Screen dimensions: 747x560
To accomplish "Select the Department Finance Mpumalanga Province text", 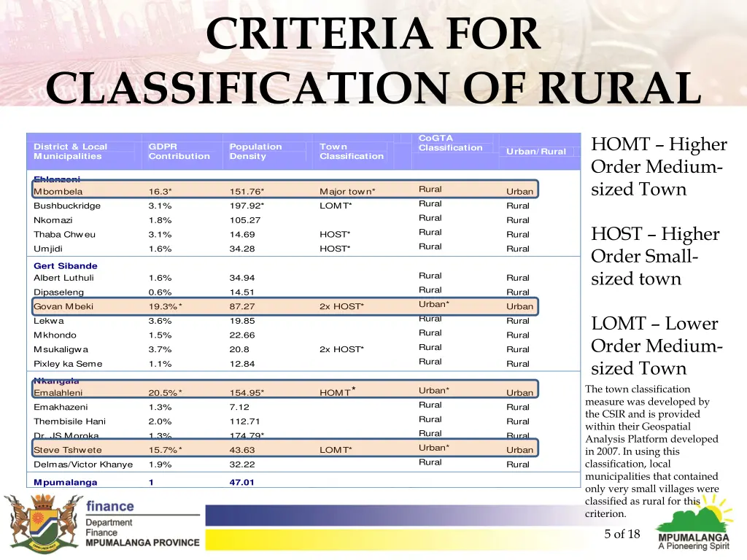I will click(142, 524).
